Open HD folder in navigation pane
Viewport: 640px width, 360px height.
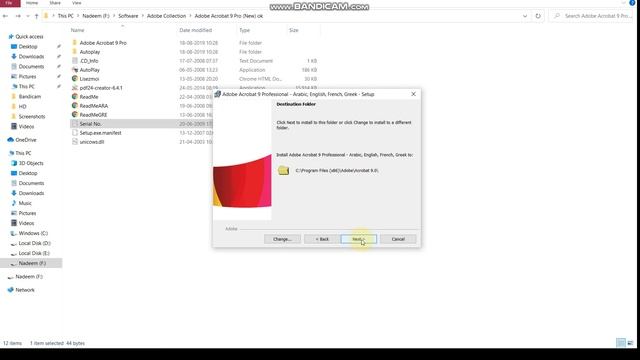[x=22, y=107]
